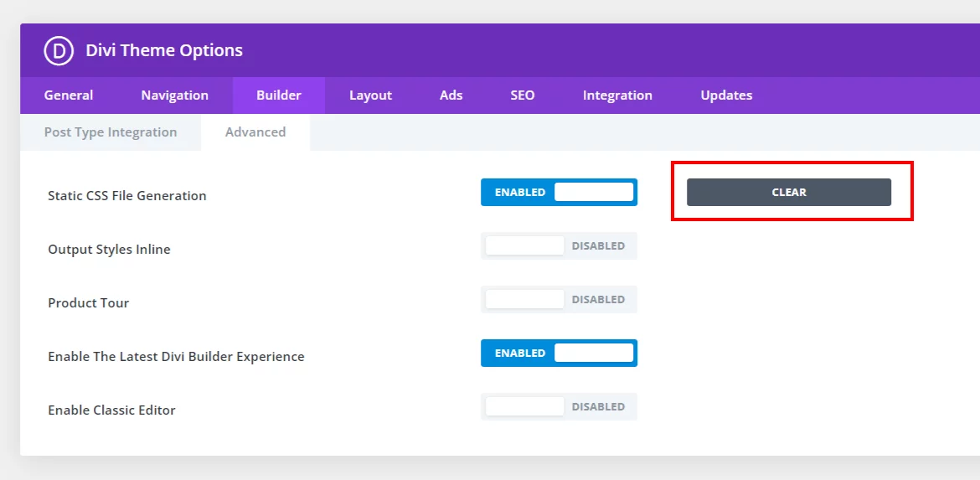This screenshot has height=480, width=980.
Task: Select Post Type Integration sub-tab
Action: [x=111, y=132]
